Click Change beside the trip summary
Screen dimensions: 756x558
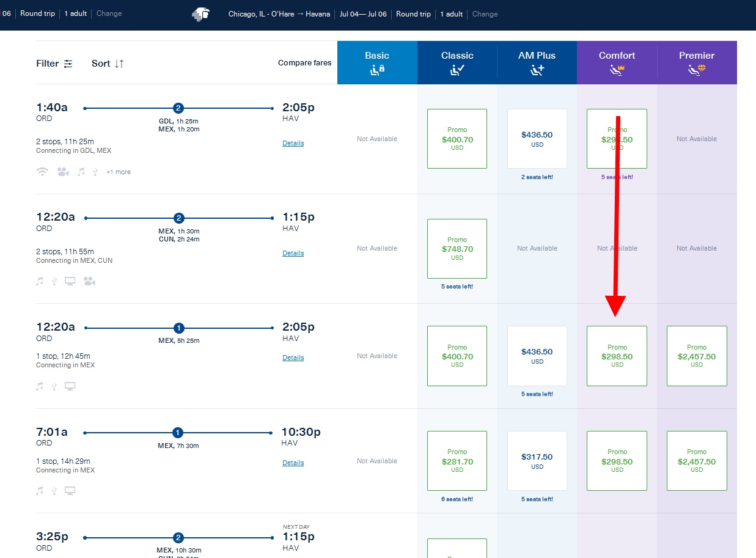coord(485,13)
